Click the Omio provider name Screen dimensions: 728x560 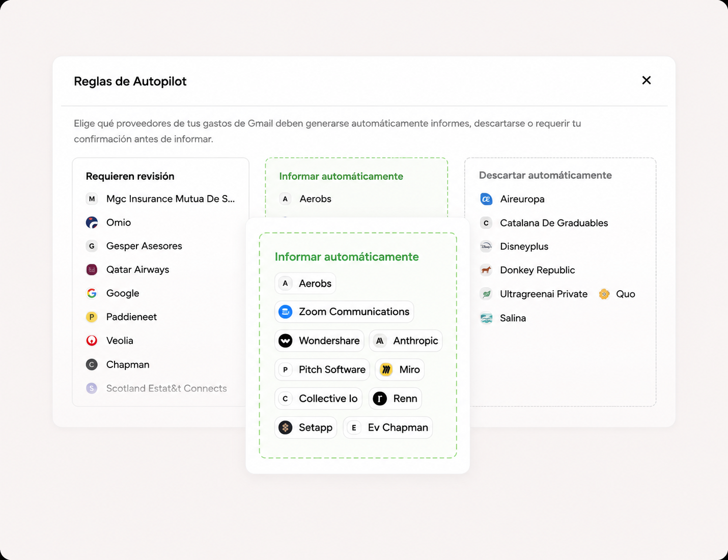coord(119,222)
